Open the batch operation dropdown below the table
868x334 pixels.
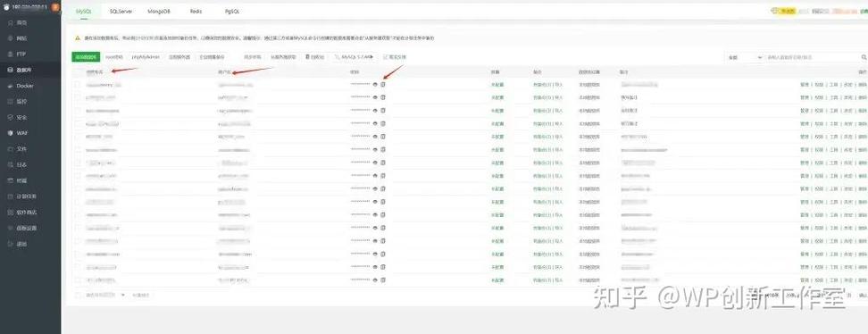105,296
